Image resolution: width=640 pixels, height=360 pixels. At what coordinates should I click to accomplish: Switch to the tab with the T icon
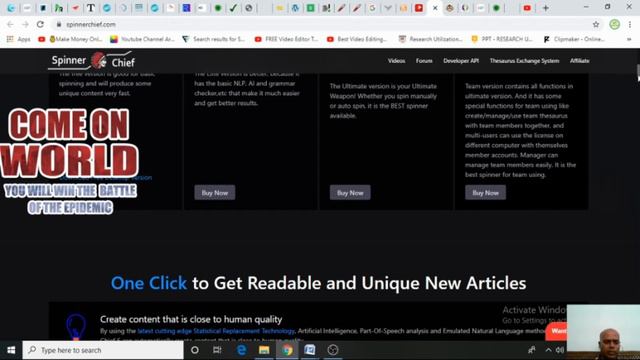tap(91, 8)
